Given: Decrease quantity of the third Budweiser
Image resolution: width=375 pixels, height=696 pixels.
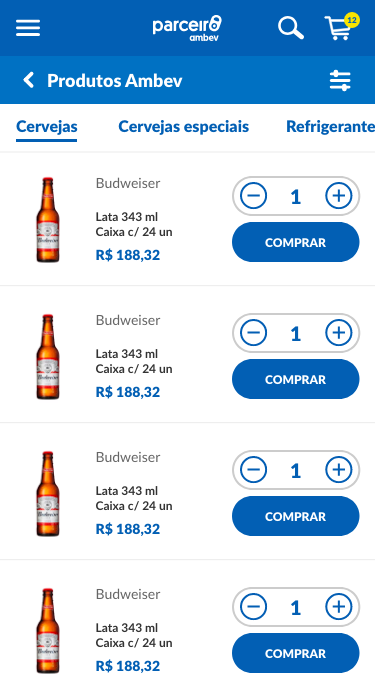Looking at the screenshot, I should click(x=253, y=470).
